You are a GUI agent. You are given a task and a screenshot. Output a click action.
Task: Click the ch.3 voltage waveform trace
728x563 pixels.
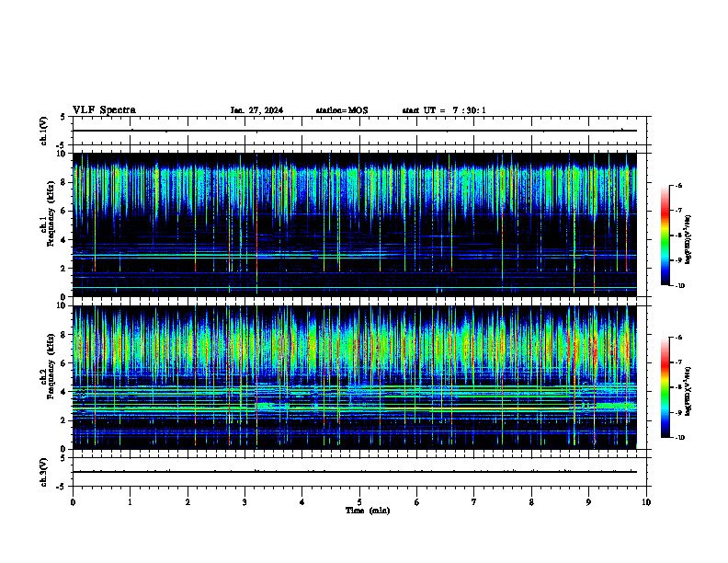pos(355,472)
